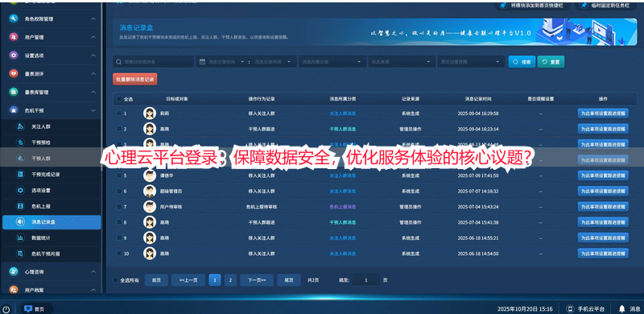Click the 设置选项 gear icon
This screenshot has width=644, height=314.
[x=14, y=56]
